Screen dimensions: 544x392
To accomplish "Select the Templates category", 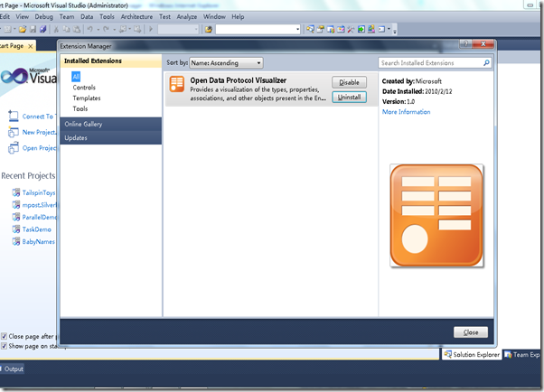I will (x=87, y=98).
